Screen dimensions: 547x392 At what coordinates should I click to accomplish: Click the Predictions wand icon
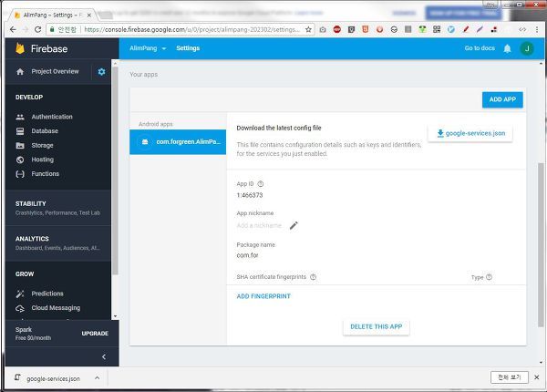click(x=20, y=294)
